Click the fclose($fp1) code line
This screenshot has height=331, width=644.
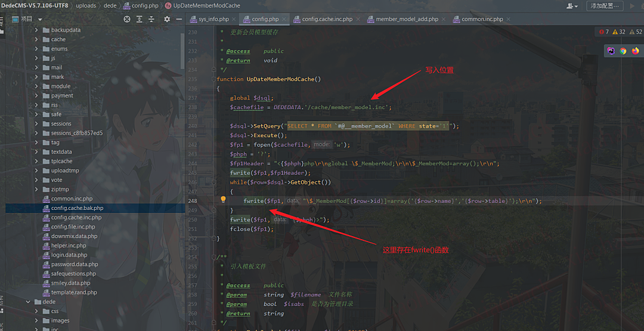tap(252, 229)
